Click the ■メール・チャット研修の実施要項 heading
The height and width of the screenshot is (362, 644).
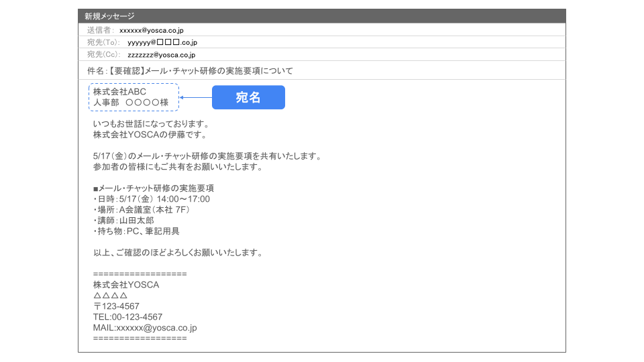tap(153, 188)
